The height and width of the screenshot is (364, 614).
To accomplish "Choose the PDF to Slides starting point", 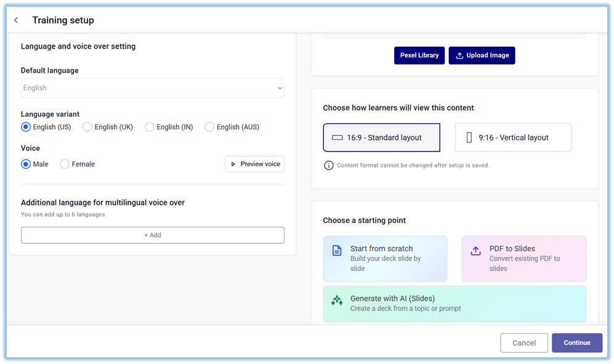I will click(524, 259).
